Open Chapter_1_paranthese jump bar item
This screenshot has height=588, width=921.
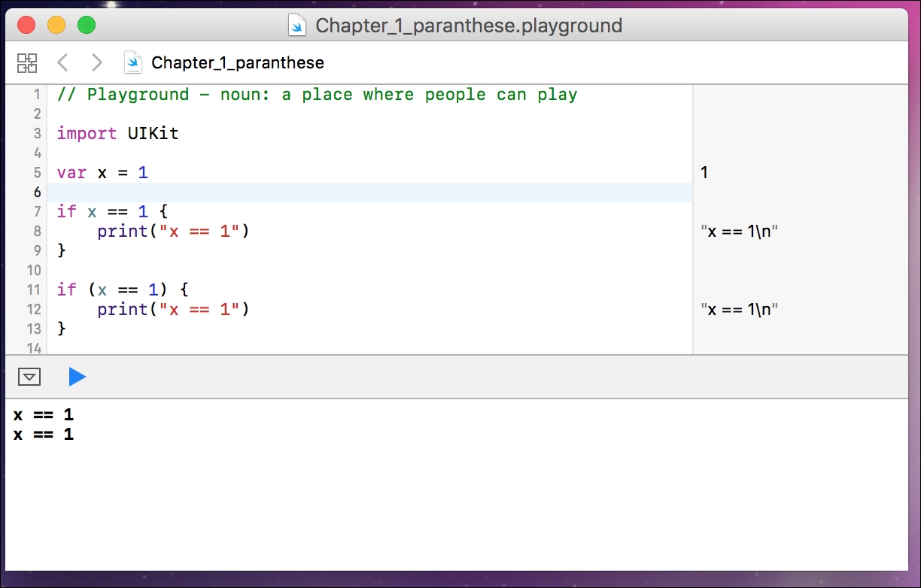click(237, 62)
